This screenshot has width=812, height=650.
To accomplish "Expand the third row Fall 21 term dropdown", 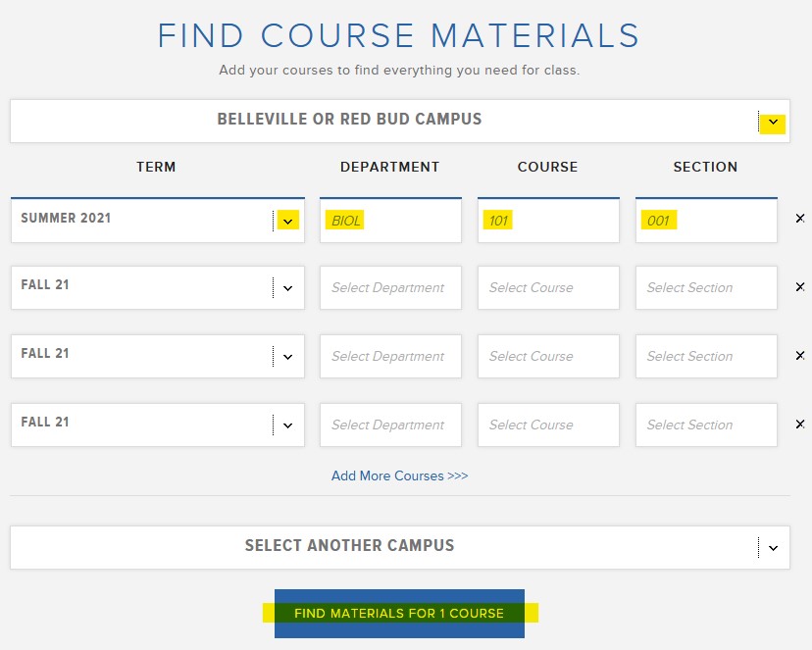I will pos(287,357).
